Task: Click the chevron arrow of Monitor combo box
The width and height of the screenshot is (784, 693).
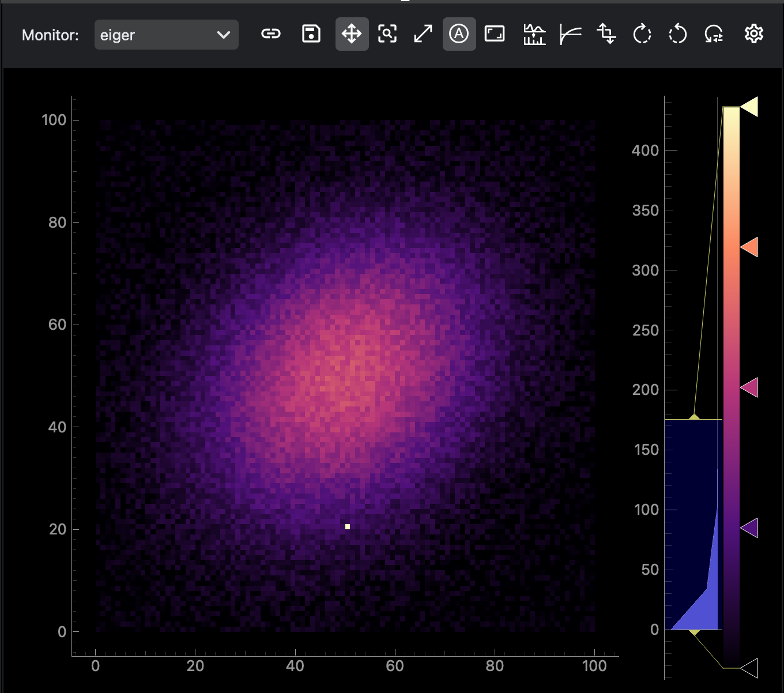Action: (x=224, y=35)
